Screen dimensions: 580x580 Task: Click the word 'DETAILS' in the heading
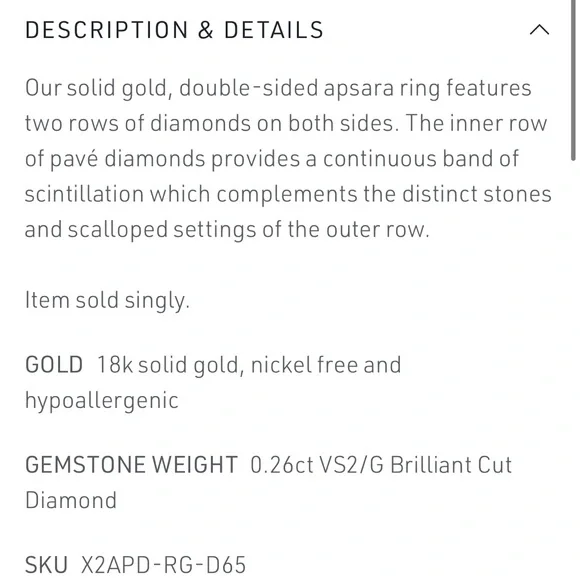click(x=274, y=30)
